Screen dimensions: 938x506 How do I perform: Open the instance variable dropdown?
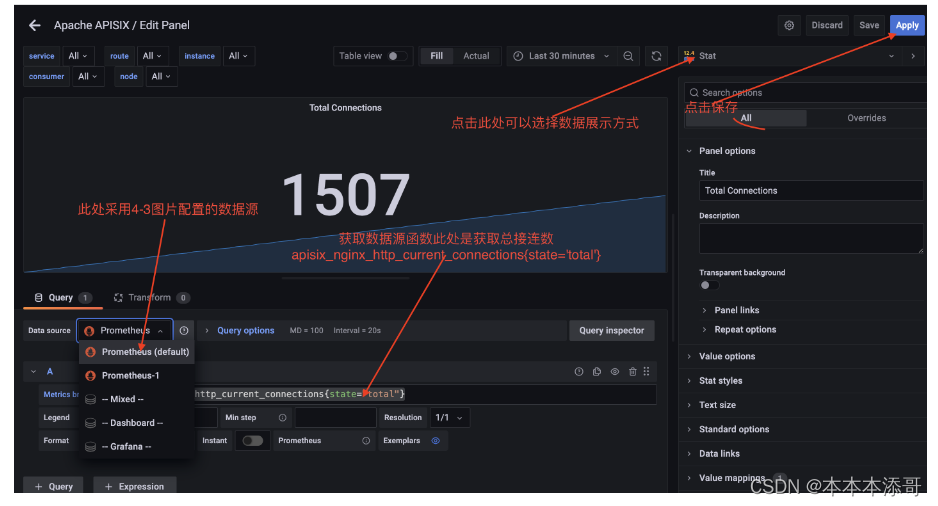pos(239,56)
